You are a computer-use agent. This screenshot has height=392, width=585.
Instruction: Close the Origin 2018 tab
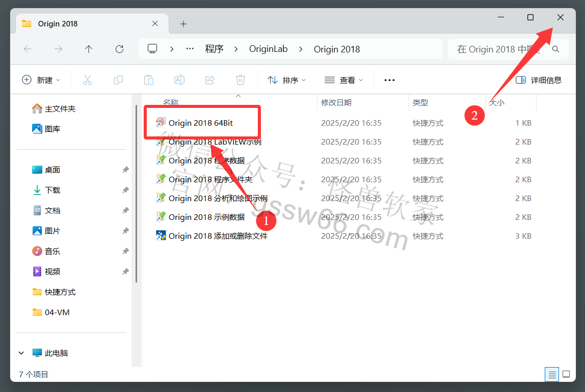click(155, 24)
